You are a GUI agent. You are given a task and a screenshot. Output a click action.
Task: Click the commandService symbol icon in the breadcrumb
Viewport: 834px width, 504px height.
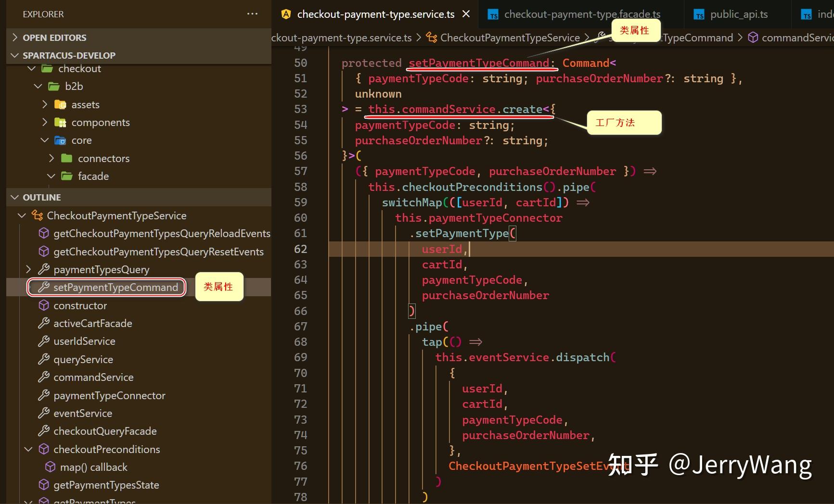[x=753, y=38]
